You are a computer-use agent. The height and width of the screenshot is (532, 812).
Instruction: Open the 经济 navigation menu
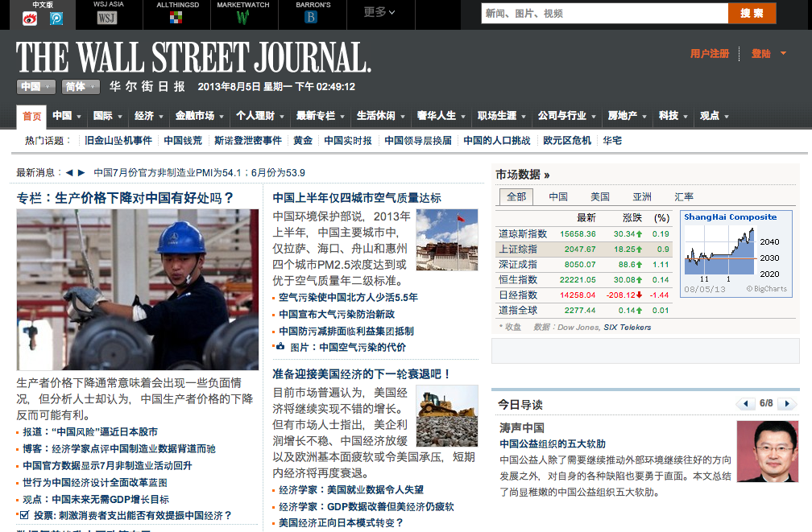click(x=144, y=116)
